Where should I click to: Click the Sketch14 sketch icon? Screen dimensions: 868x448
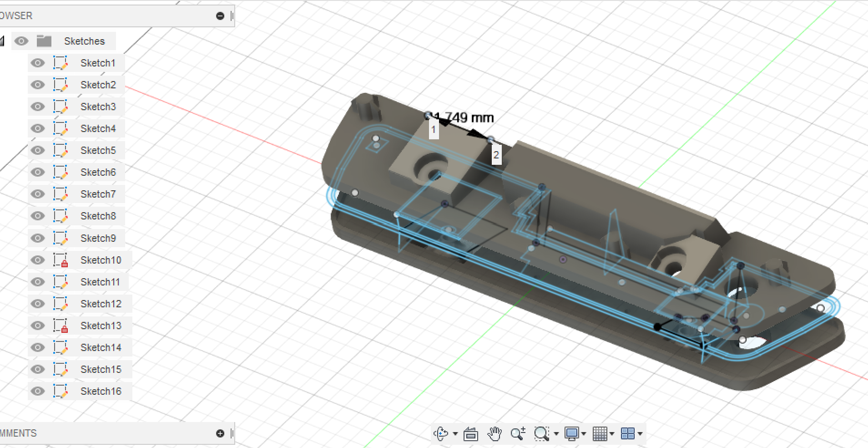click(x=61, y=347)
